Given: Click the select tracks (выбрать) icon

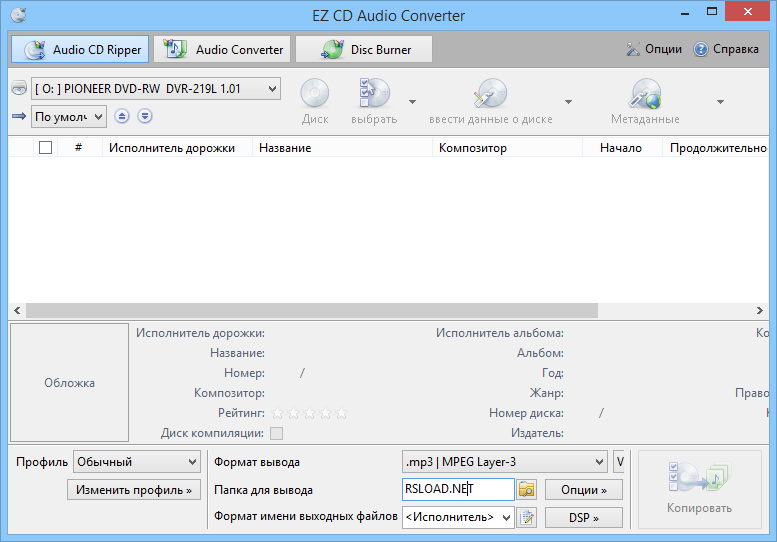Looking at the screenshot, I should coord(373,95).
